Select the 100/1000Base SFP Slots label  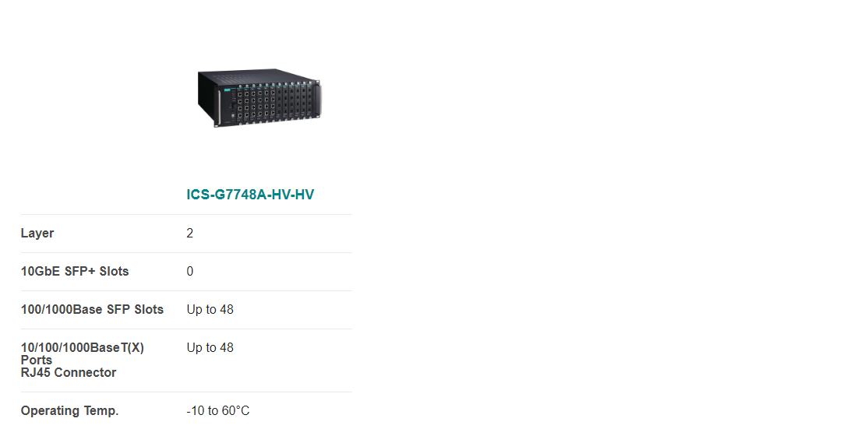point(92,310)
